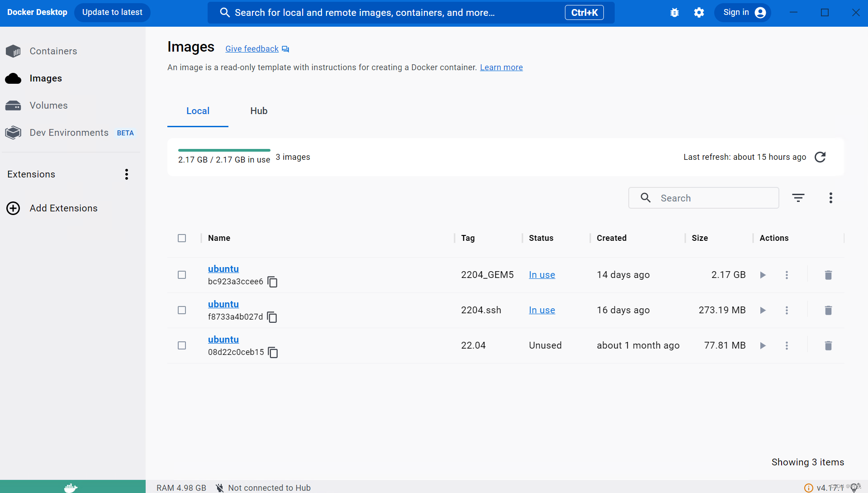868x493 pixels.
Task: Open more actions for 22.04 image
Action: click(x=787, y=345)
